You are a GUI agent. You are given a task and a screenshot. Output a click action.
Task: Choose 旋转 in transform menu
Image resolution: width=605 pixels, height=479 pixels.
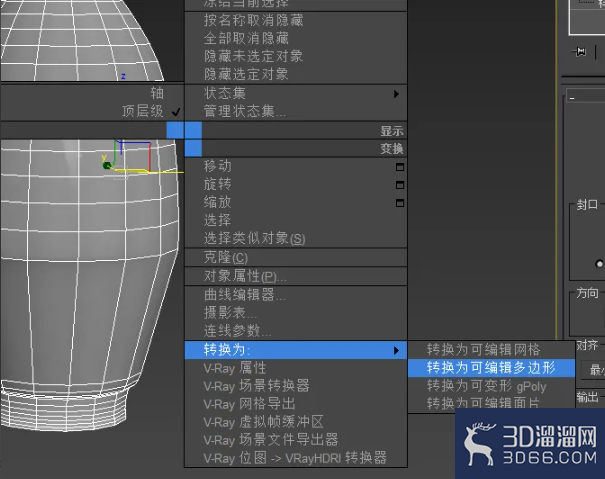(218, 184)
